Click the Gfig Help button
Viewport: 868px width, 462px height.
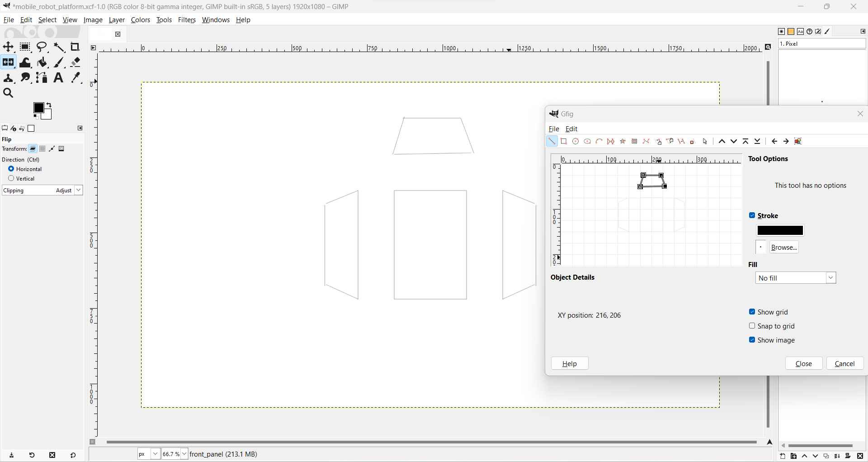[x=570, y=363]
